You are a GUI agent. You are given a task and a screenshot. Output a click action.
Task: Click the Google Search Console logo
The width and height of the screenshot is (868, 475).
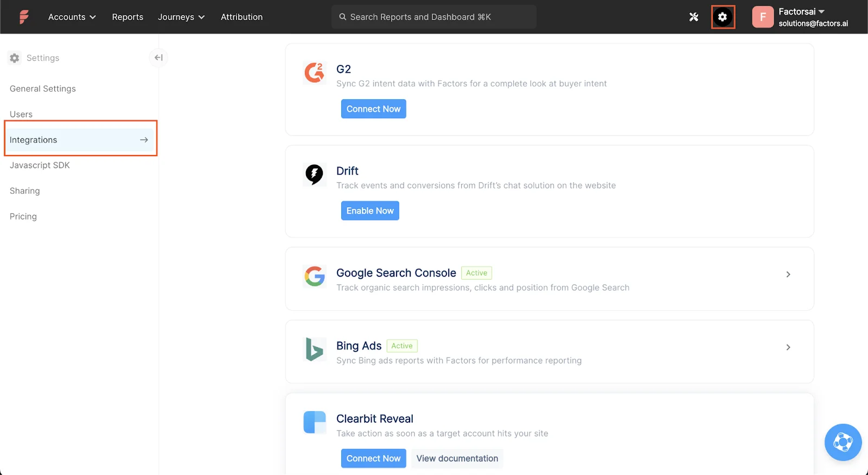tap(315, 276)
